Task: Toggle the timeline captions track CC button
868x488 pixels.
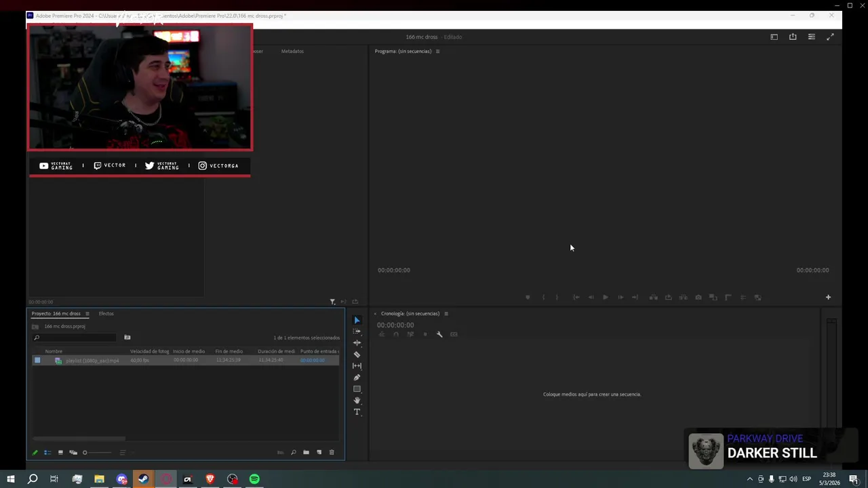Action: pos(454,334)
